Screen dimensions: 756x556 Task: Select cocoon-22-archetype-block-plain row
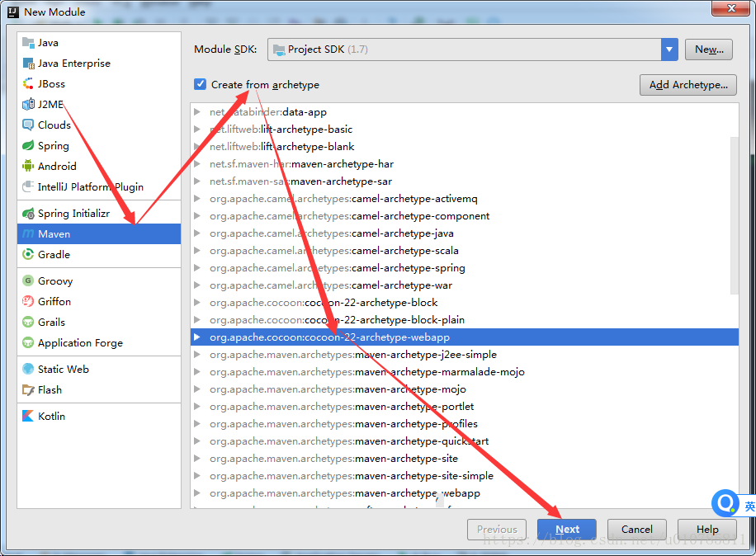[x=465, y=319]
